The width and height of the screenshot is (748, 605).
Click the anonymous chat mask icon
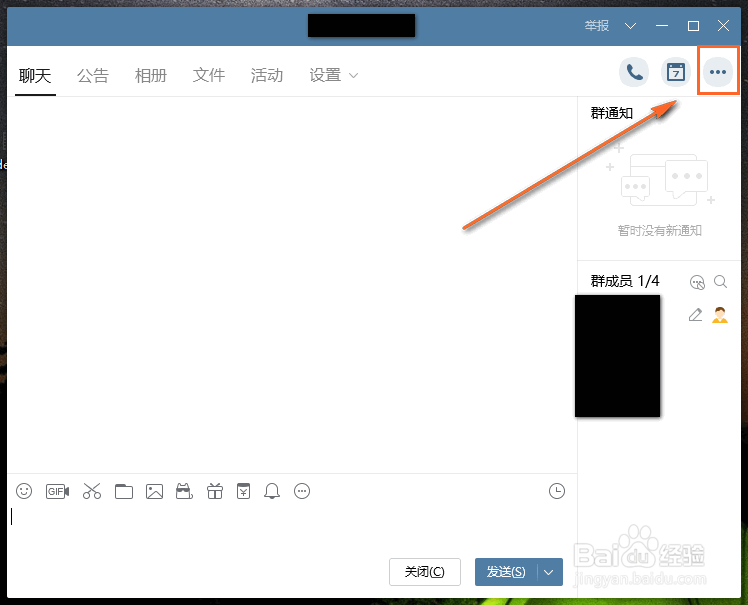pyautogui.click(x=184, y=491)
